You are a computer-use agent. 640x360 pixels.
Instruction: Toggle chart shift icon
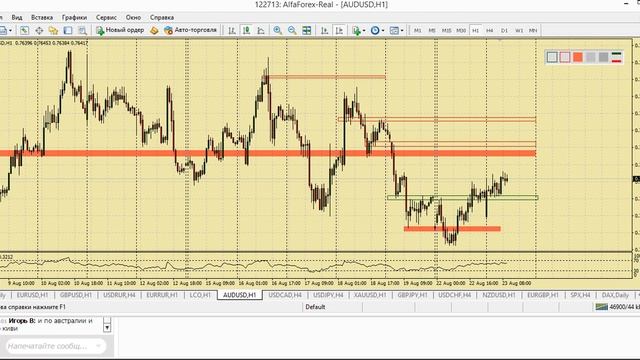pos(339,30)
